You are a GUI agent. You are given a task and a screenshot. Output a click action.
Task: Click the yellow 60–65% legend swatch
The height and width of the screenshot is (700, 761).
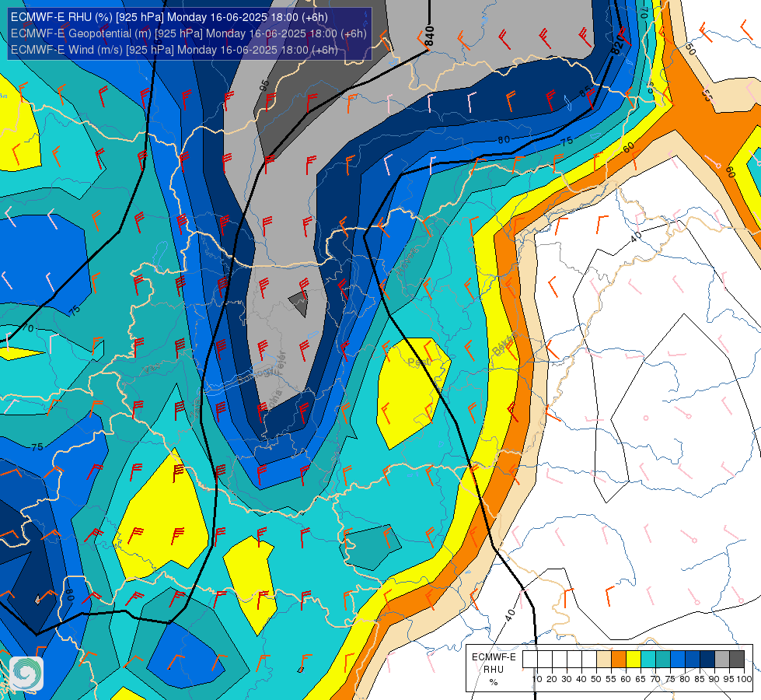[x=634, y=660]
